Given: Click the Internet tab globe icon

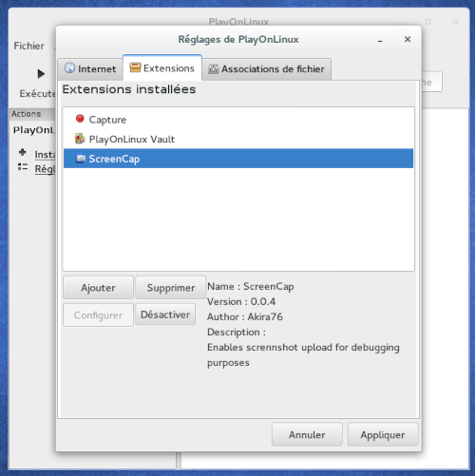Looking at the screenshot, I should (x=69, y=67).
